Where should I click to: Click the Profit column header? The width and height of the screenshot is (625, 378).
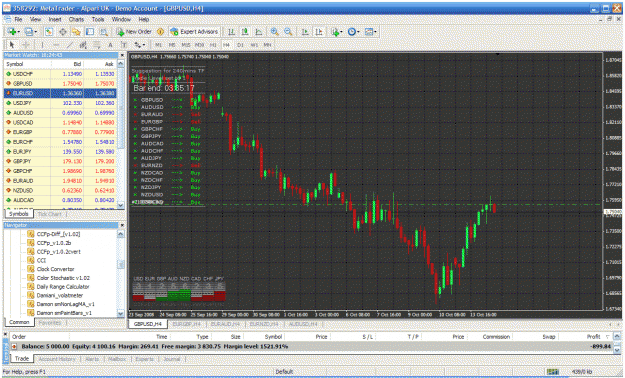click(x=593, y=337)
